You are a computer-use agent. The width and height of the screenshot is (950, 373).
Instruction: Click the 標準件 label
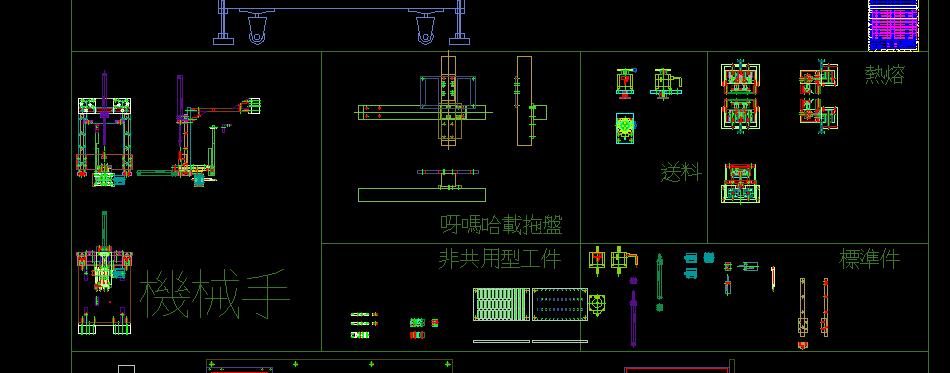(x=869, y=259)
